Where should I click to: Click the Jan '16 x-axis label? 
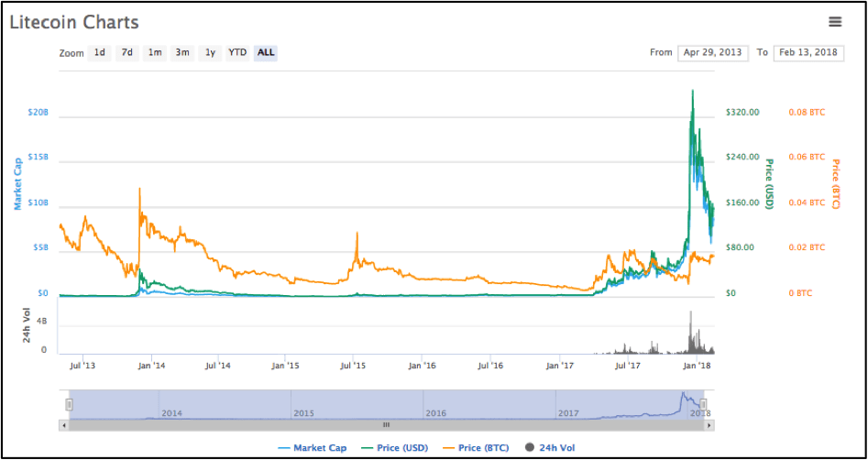tap(422, 366)
